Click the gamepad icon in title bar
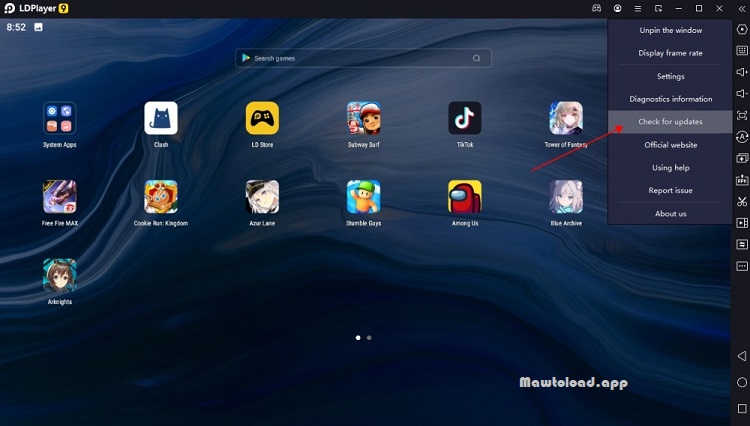Image resolution: width=750 pixels, height=426 pixels. [596, 8]
